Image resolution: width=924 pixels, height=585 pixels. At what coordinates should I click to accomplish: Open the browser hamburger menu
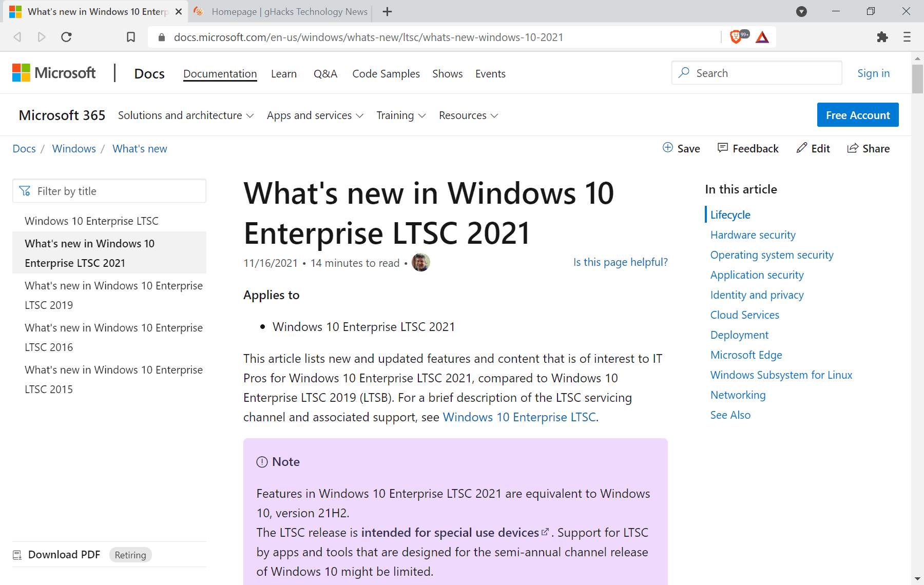[x=907, y=37]
